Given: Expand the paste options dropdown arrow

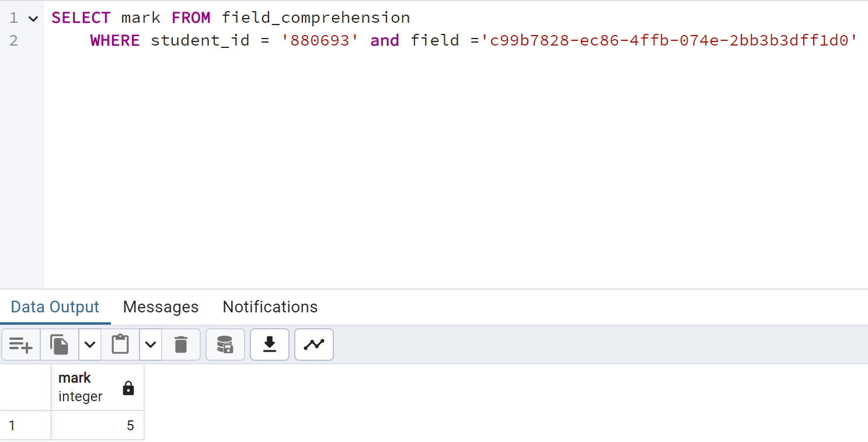Looking at the screenshot, I should 151,344.
